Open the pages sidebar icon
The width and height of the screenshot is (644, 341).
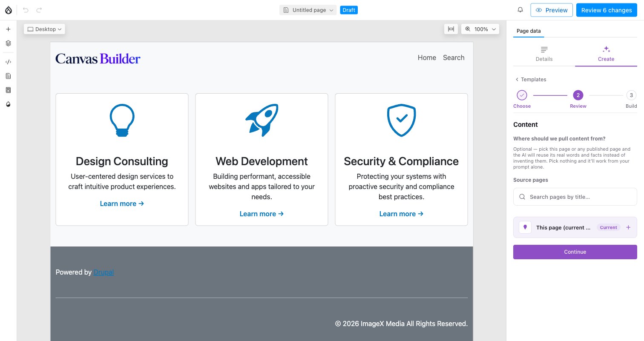tap(8, 76)
